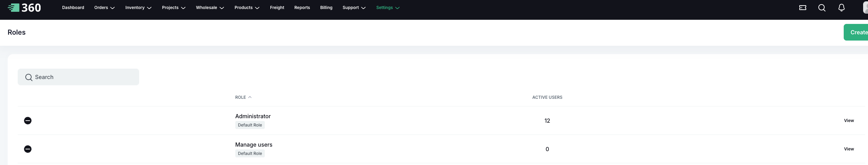This screenshot has height=165, width=868.
Task: Click the 360 logo icon
Action: pyautogui.click(x=14, y=8)
